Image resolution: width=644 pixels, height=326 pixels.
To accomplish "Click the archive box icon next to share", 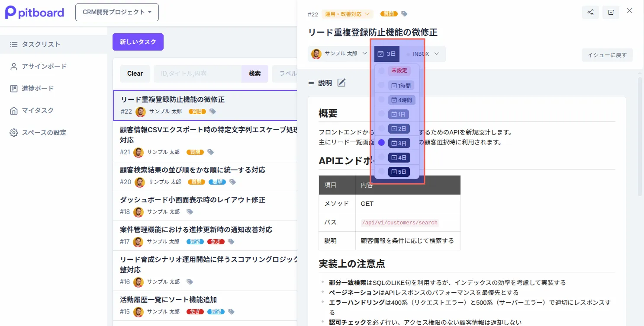I will coord(611,12).
